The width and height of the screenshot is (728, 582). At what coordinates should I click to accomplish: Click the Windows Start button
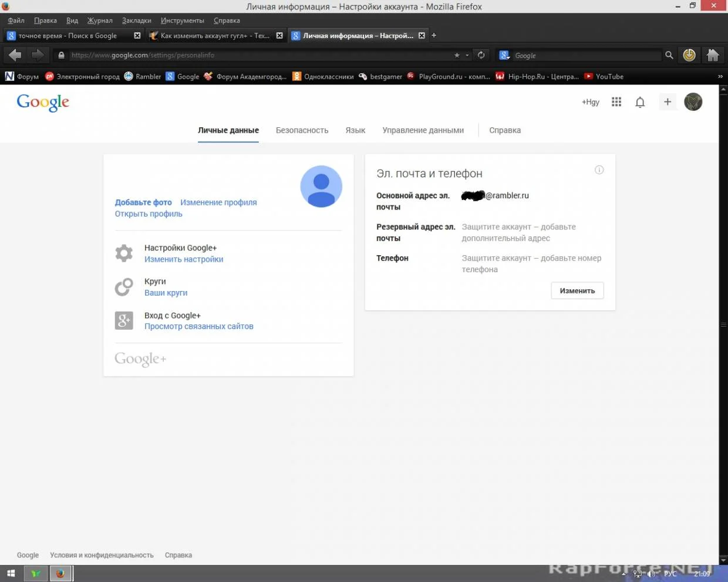click(x=11, y=573)
